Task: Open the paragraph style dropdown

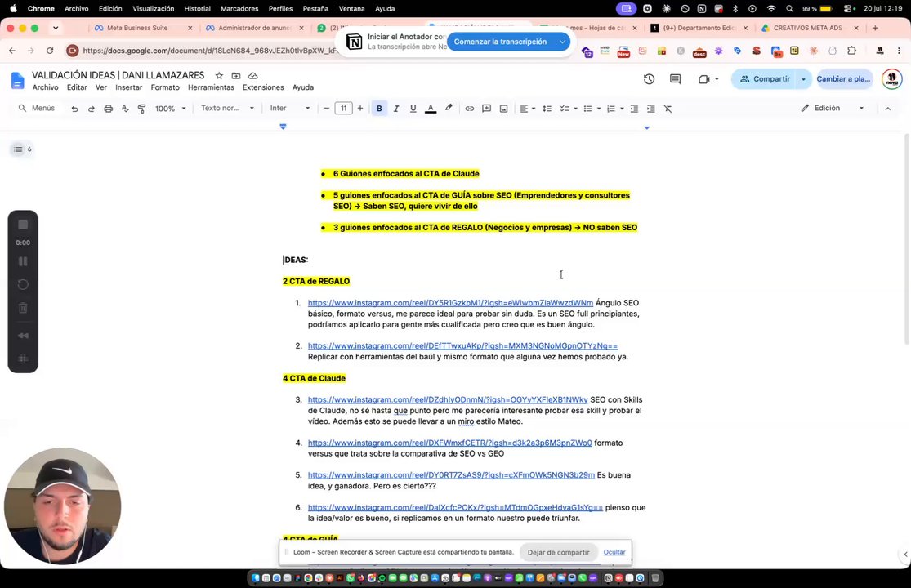Action: (227, 109)
